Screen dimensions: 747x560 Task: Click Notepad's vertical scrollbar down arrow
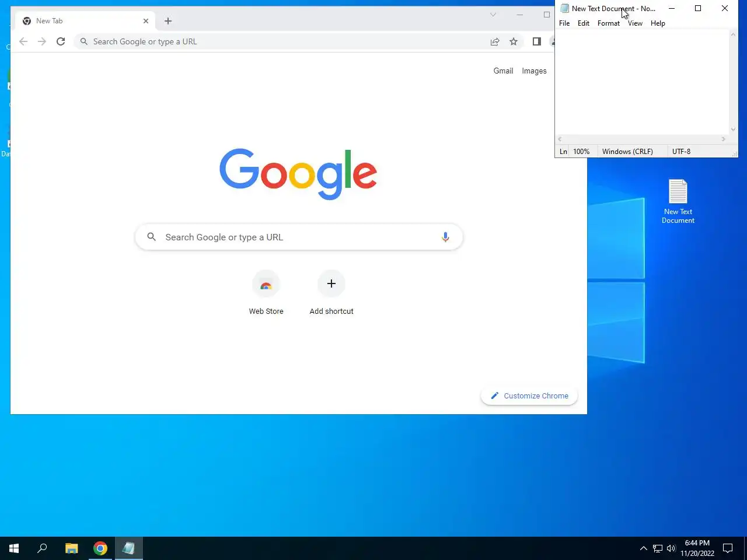click(733, 129)
